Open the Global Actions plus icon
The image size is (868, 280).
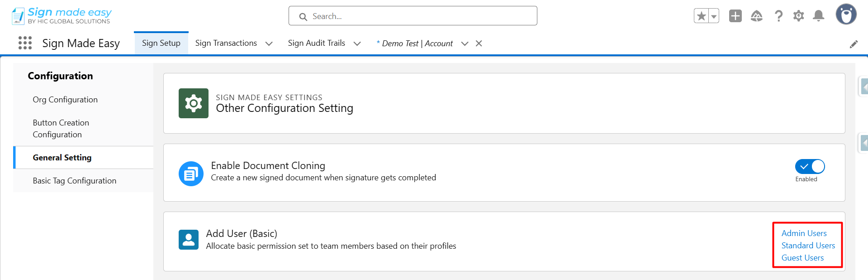tap(735, 16)
